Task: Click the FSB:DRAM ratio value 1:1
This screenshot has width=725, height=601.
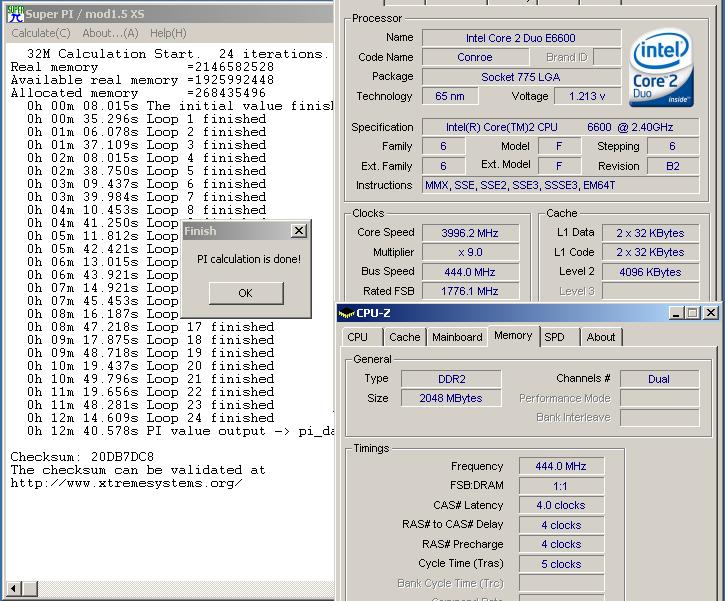Action: (x=561, y=486)
